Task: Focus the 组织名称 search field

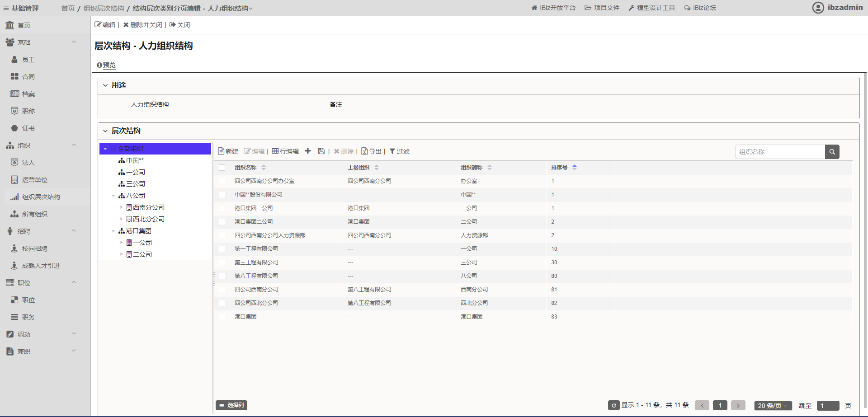Action: pyautogui.click(x=780, y=152)
